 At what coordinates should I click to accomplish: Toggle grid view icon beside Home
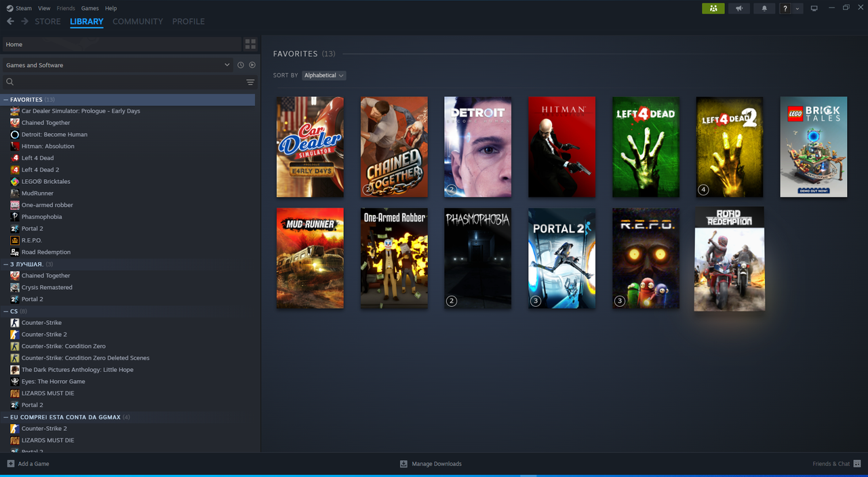250,44
